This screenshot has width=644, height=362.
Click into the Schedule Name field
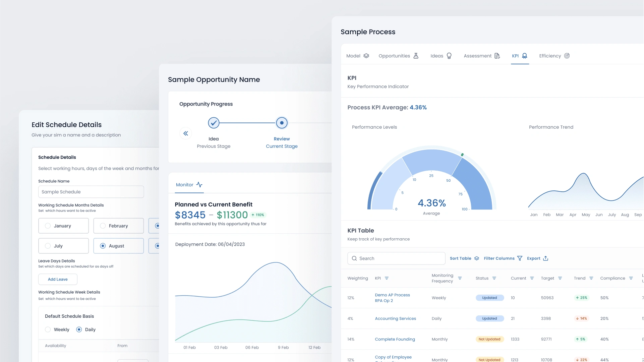point(91,192)
